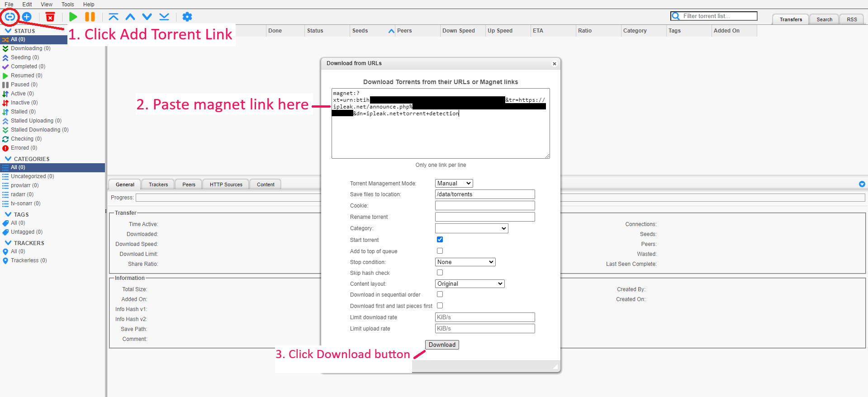
Task: Click the red Remove torrent icon
Action: pyautogui.click(x=50, y=17)
